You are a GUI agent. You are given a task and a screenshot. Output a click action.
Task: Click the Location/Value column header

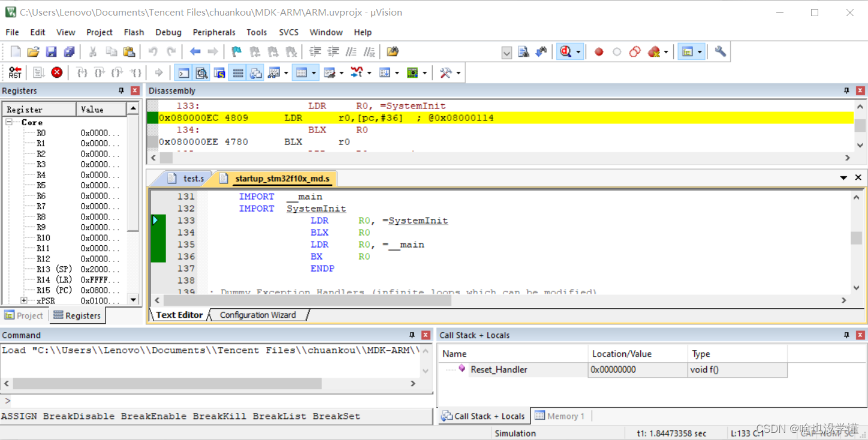tap(638, 354)
